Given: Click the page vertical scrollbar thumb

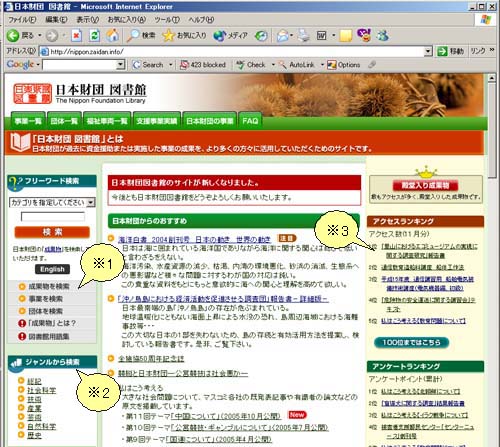Looking at the screenshot, I should 492,131.
